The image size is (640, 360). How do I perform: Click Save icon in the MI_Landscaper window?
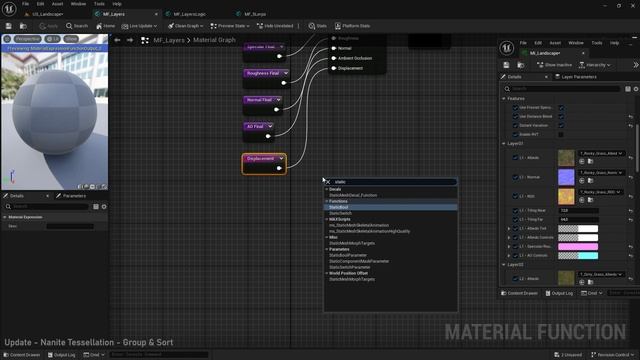[506, 65]
